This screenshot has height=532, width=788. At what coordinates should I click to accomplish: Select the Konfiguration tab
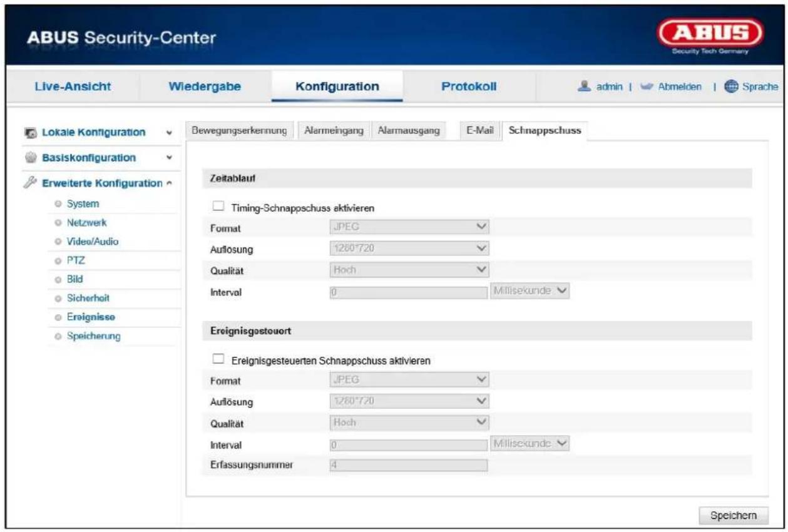pos(337,87)
